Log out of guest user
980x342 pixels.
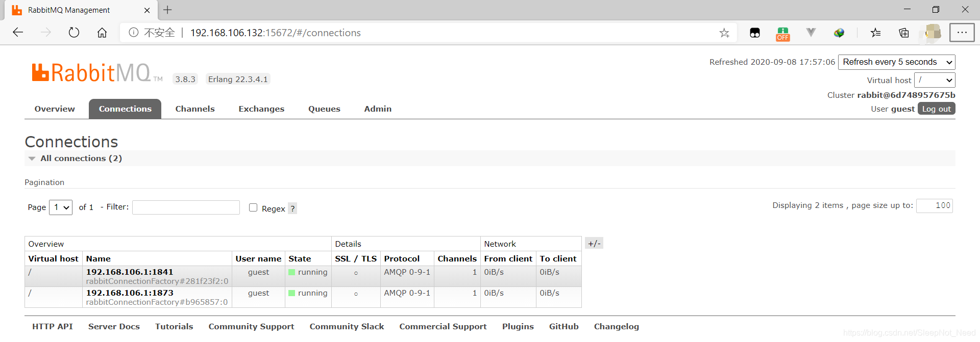tap(937, 109)
